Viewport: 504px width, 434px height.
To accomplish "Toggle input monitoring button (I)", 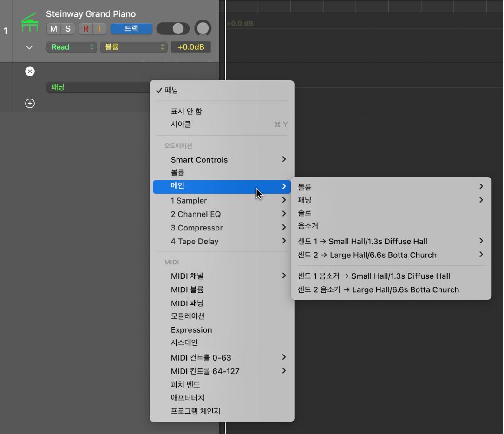I will [99, 29].
